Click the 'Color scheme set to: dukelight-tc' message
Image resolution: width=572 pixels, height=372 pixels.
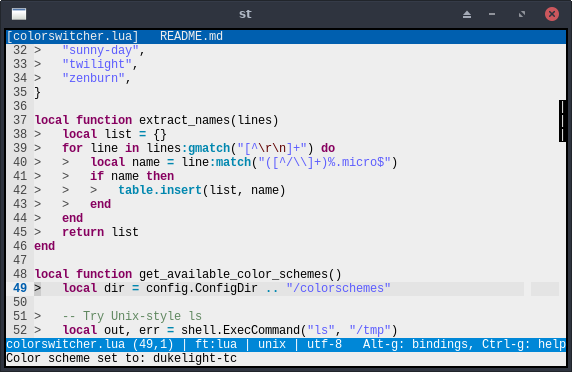click(121, 358)
